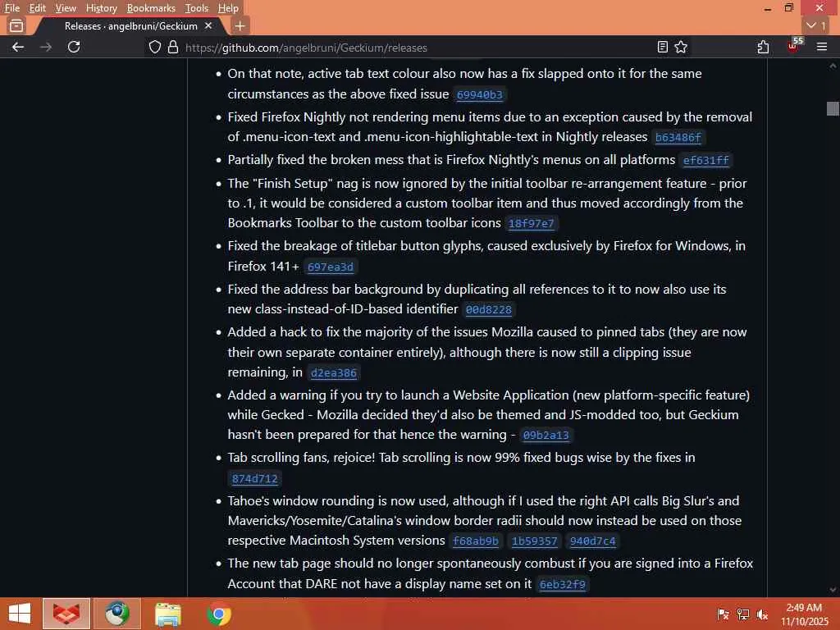This screenshot has width=840, height=630.
Task: Open a new tab with plus button
Action: 240,25
